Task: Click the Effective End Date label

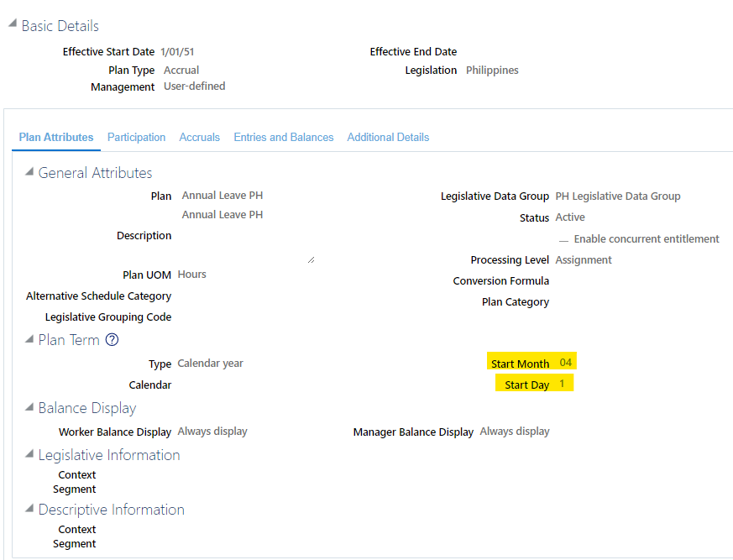Action: 413,52
